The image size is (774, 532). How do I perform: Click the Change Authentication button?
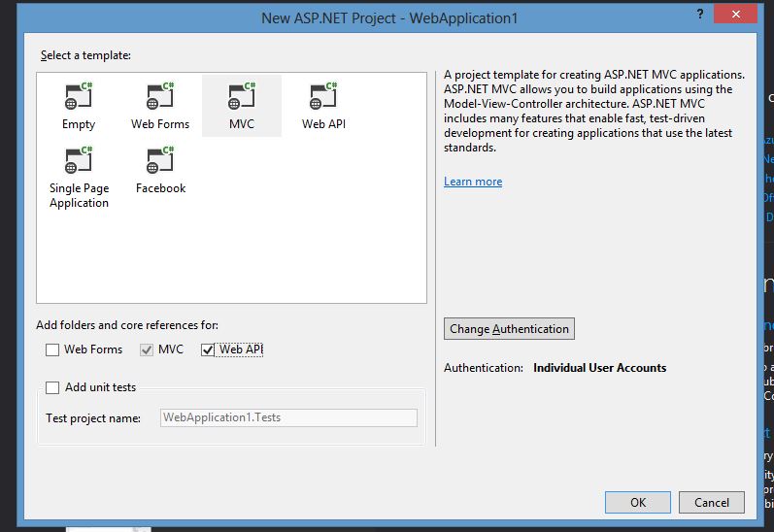click(x=509, y=329)
